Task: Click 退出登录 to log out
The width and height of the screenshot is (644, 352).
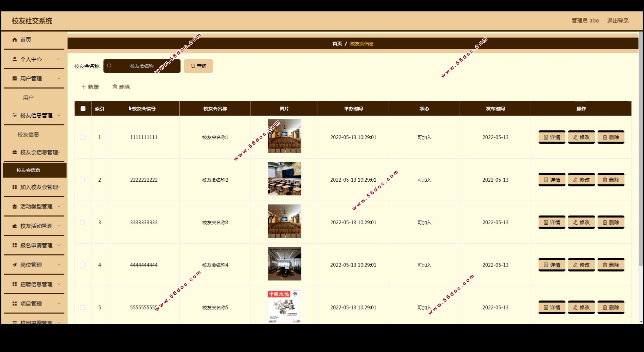Action: 618,21
